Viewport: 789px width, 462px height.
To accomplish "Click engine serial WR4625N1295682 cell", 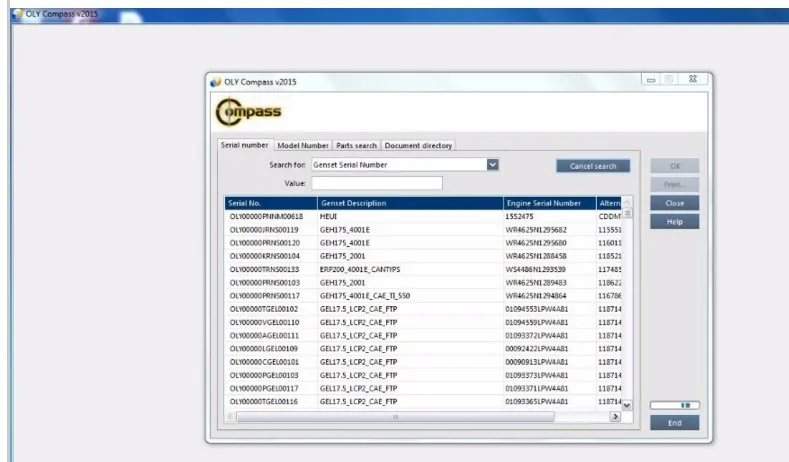I will click(x=549, y=230).
